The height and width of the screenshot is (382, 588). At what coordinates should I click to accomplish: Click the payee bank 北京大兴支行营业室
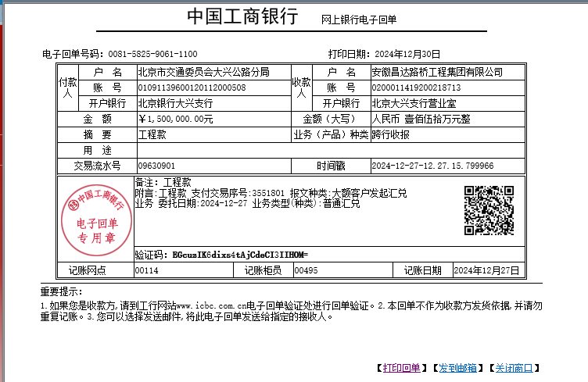(414, 103)
